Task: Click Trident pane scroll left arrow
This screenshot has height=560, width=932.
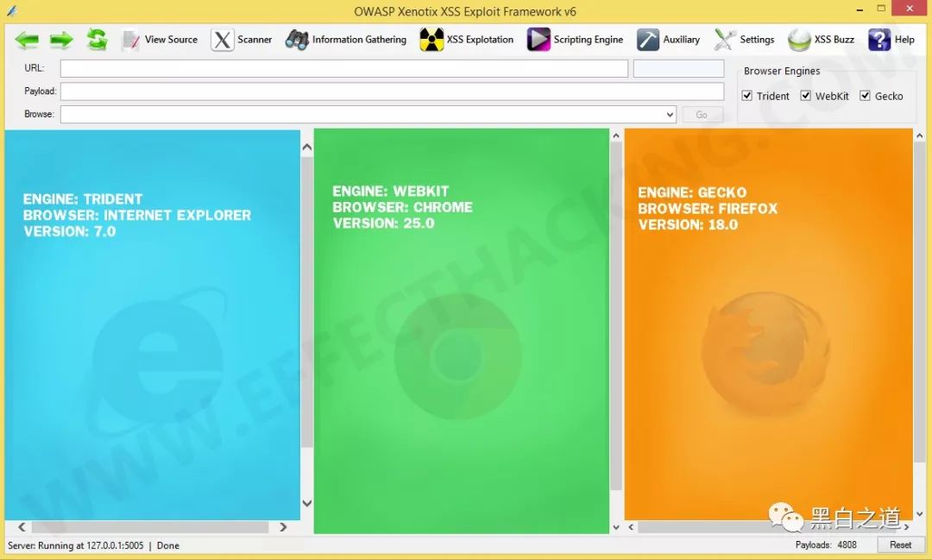Action: point(22,526)
